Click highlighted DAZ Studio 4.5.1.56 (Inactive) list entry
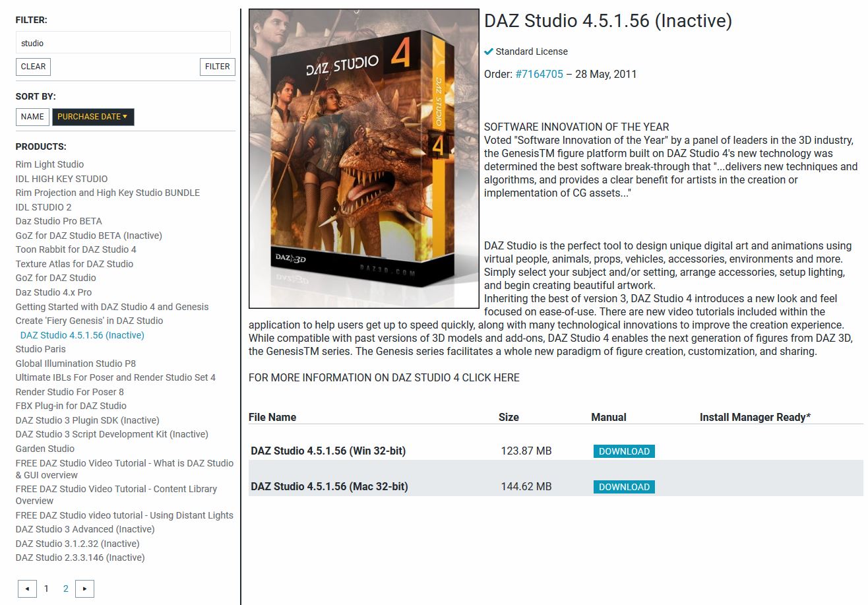This screenshot has height=605, width=868. pos(82,335)
